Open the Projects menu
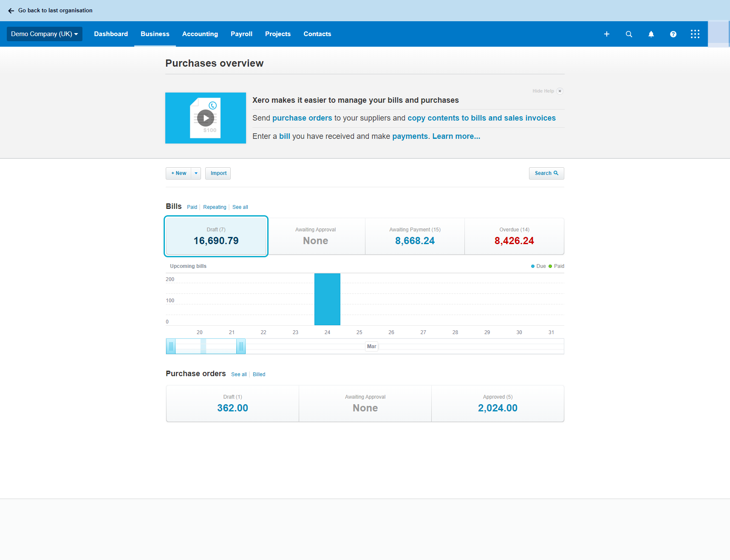 pyautogui.click(x=278, y=34)
